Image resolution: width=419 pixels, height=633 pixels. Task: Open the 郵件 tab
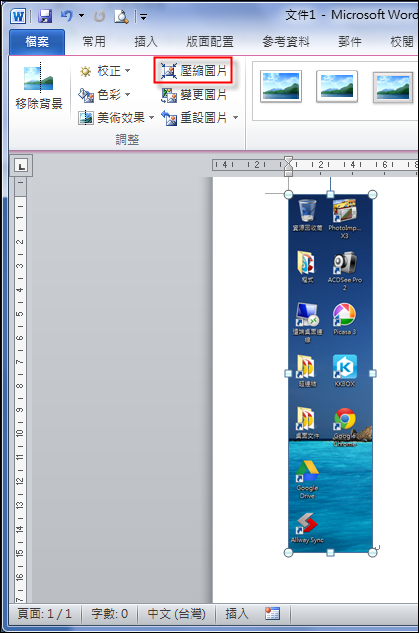click(350, 42)
